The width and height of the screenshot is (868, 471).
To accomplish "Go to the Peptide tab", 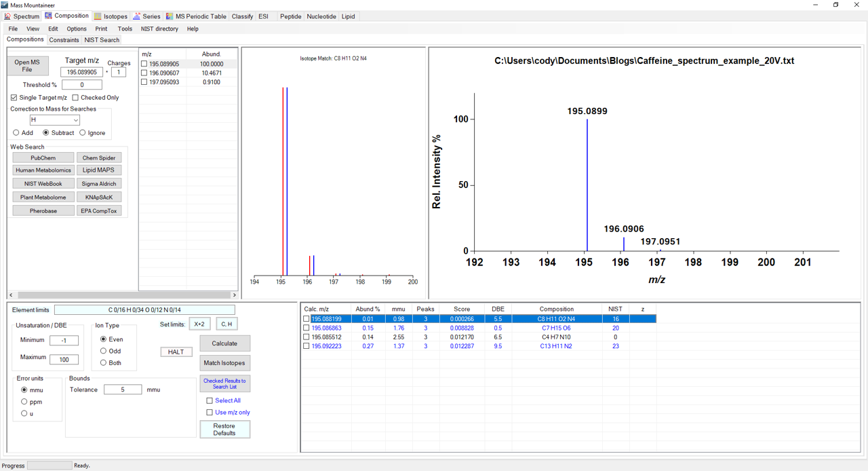I will [291, 16].
